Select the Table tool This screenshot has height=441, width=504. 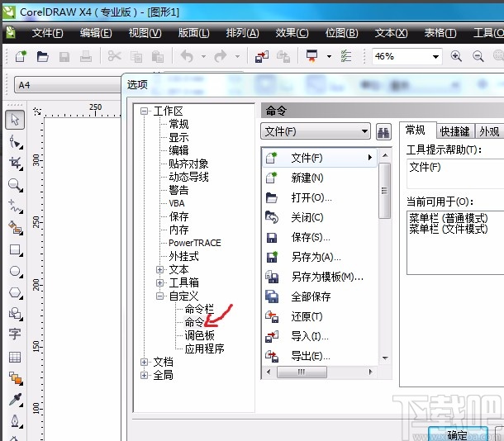(x=15, y=357)
